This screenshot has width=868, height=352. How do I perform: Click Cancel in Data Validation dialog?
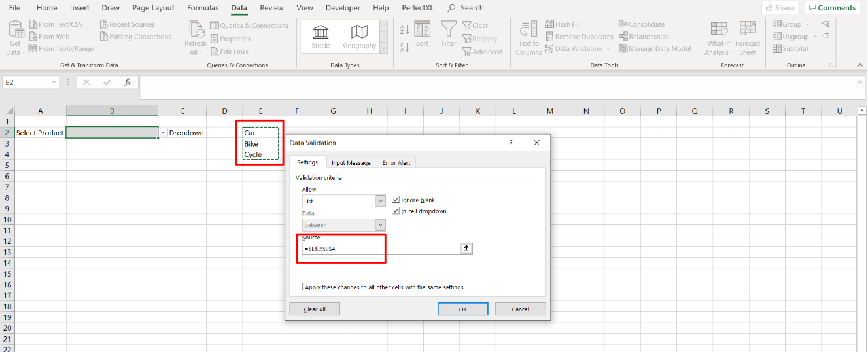(x=521, y=309)
